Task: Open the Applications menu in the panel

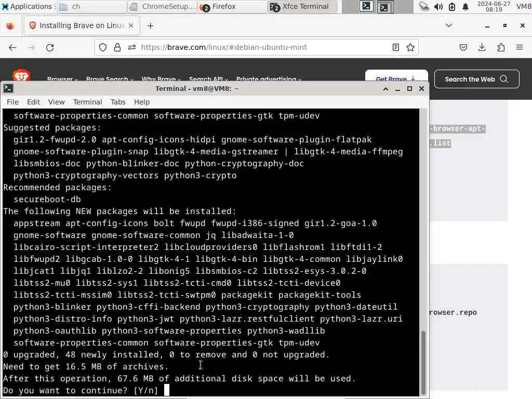Action: pos(27,6)
